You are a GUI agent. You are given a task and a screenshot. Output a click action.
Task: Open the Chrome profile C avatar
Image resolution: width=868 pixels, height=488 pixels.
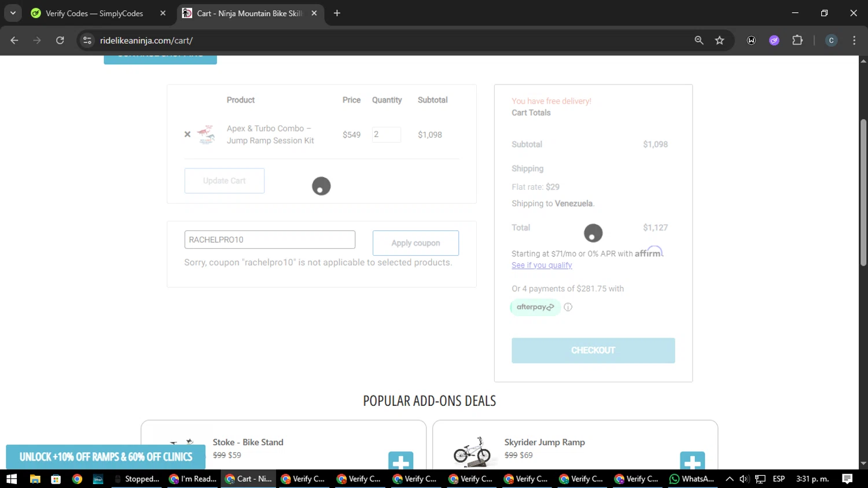click(x=831, y=41)
